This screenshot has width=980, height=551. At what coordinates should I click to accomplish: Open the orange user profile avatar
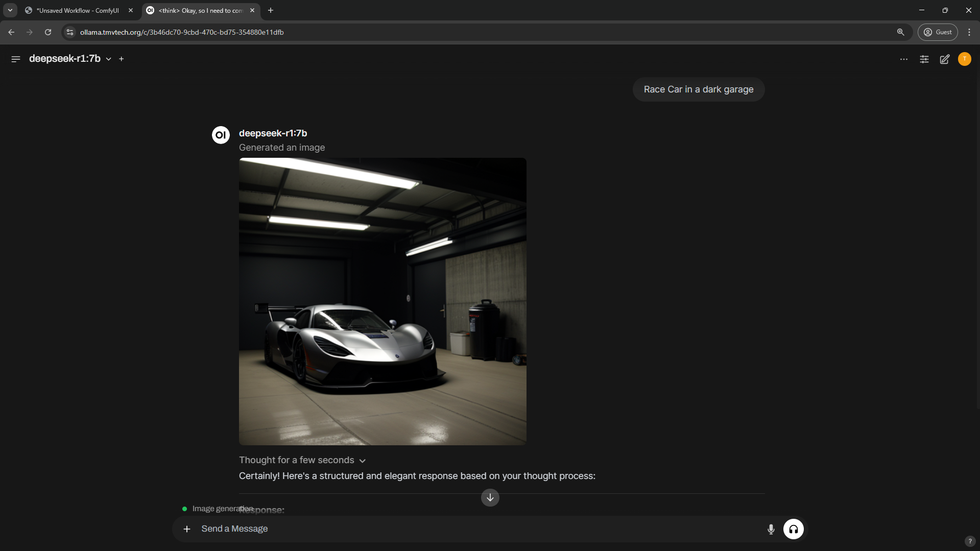click(x=964, y=59)
